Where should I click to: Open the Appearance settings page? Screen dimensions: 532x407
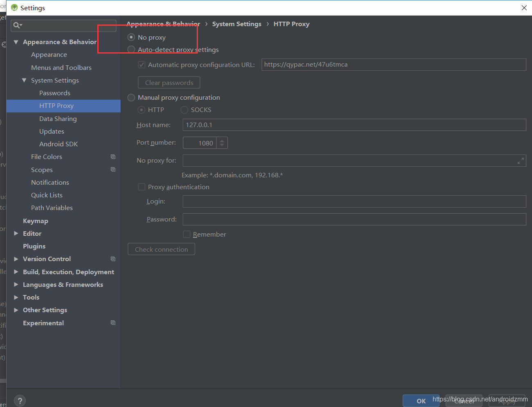point(49,55)
